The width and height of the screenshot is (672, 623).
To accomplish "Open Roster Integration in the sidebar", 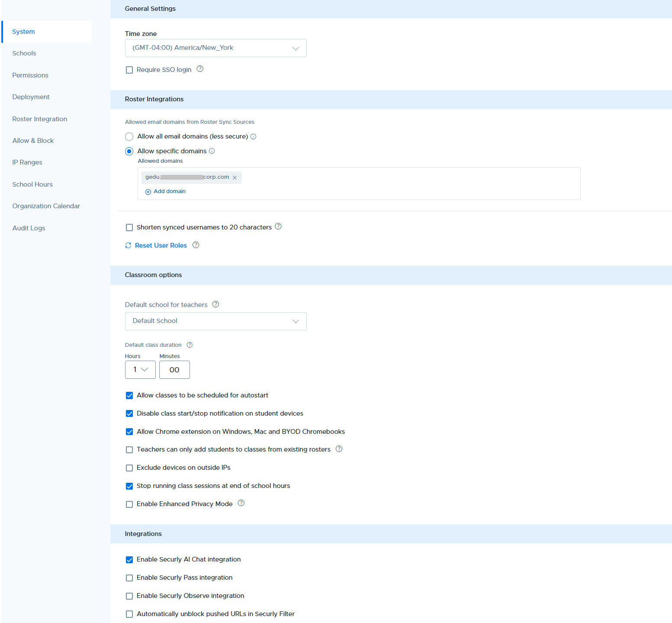I will click(x=40, y=119).
